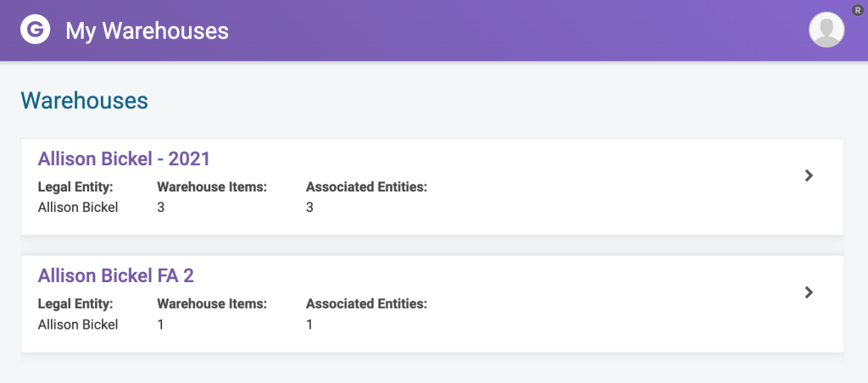Screen dimensions: 868x383
Task: Select the Warehouse Items count 3 in the 2021 card
Action: (161, 208)
